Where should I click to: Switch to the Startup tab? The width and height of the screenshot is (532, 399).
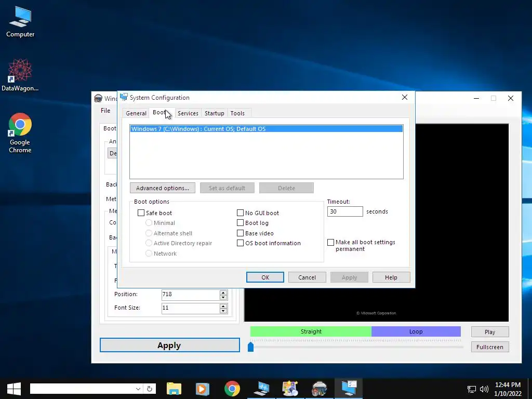pyautogui.click(x=214, y=113)
